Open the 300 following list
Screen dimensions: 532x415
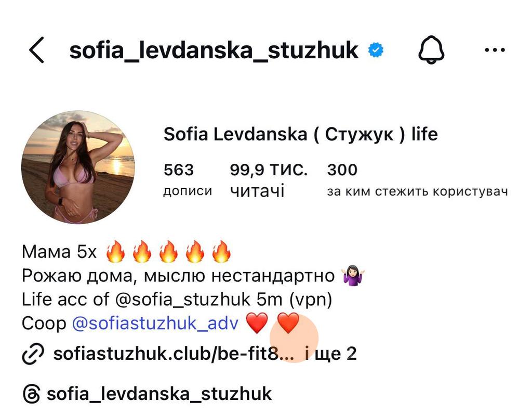(x=417, y=179)
